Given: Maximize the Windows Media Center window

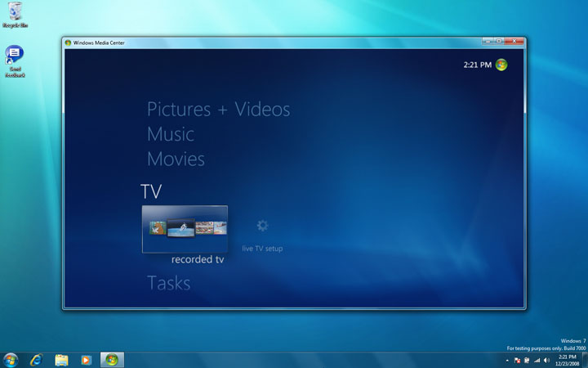Looking at the screenshot, I should [x=499, y=41].
